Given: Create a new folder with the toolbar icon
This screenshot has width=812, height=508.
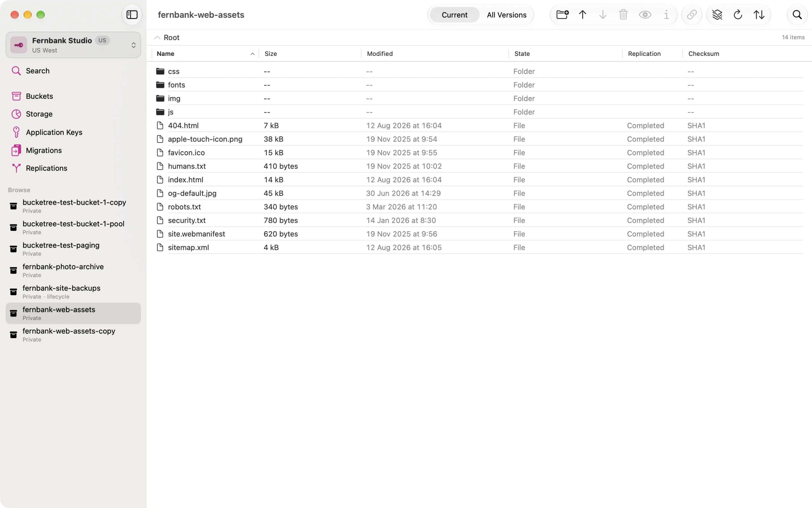Looking at the screenshot, I should (x=562, y=15).
